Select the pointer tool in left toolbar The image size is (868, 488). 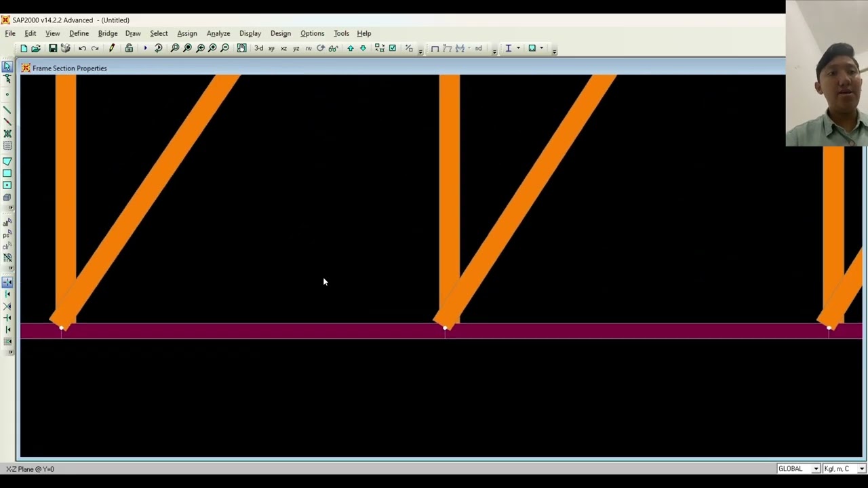point(7,66)
